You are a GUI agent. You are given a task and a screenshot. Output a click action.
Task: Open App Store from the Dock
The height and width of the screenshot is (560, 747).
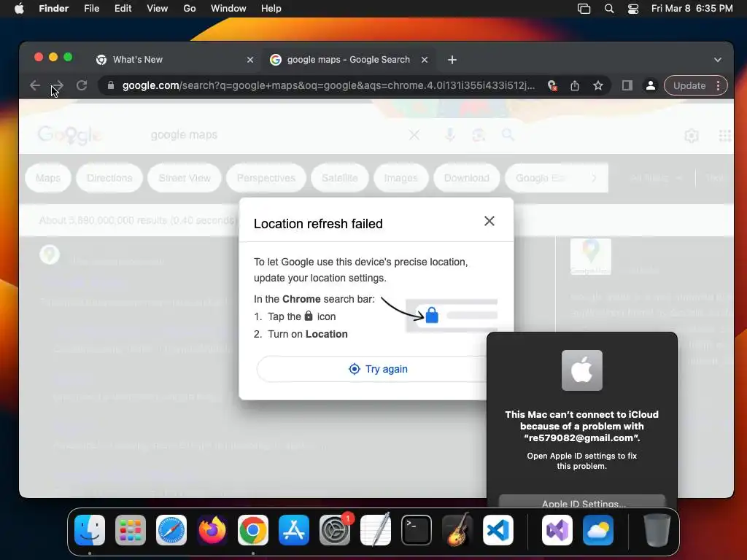click(294, 530)
